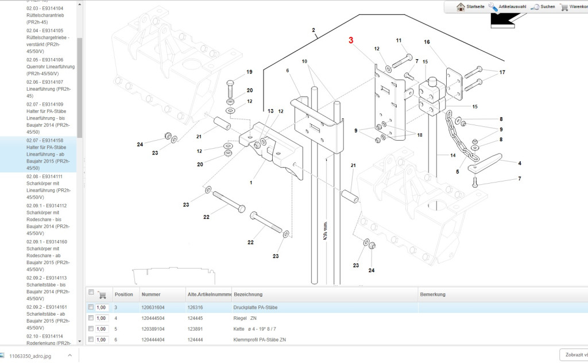The height and width of the screenshot is (364, 588).
Task: Open the Warenkorb cart icon in toolbar
Action: (564, 7)
